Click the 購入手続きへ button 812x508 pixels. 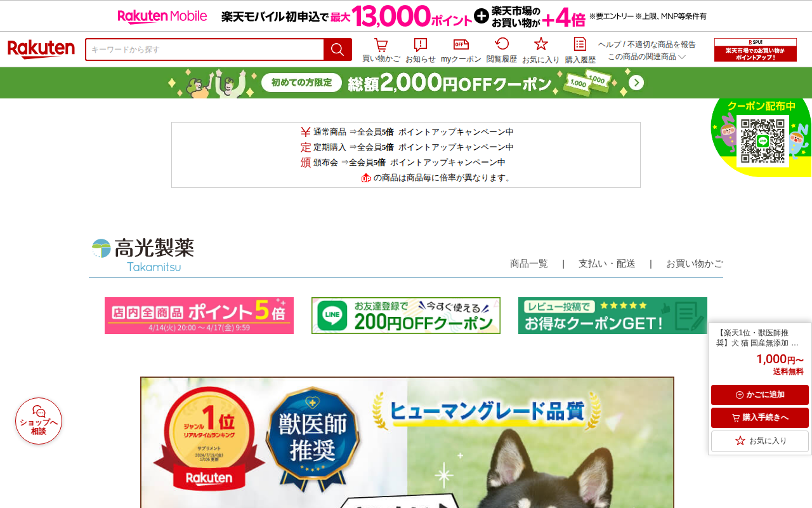(760, 418)
